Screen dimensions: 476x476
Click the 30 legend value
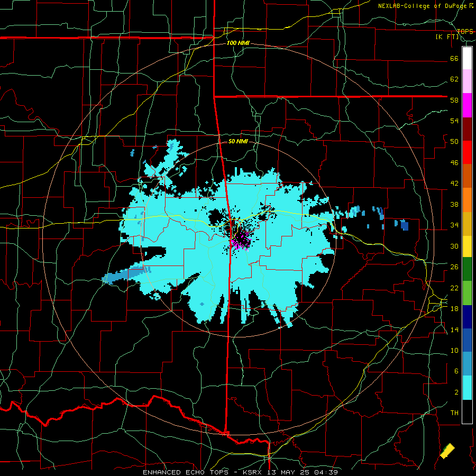tap(454, 246)
